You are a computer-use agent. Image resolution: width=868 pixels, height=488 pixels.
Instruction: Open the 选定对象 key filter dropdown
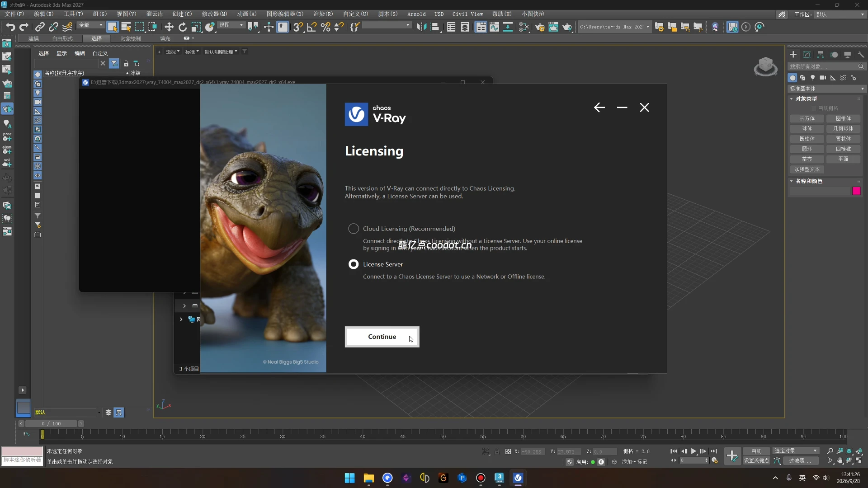pyautogui.click(x=795, y=451)
